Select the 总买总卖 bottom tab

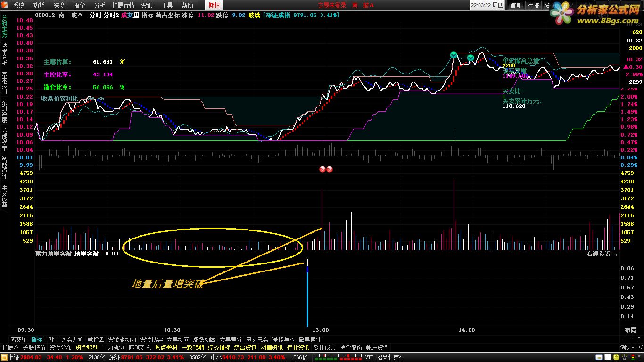pyautogui.click(x=257, y=339)
